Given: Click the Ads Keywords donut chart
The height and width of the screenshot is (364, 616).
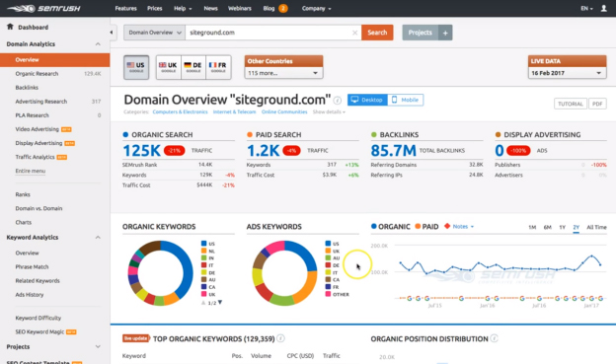Looking at the screenshot, I should click(x=285, y=273).
